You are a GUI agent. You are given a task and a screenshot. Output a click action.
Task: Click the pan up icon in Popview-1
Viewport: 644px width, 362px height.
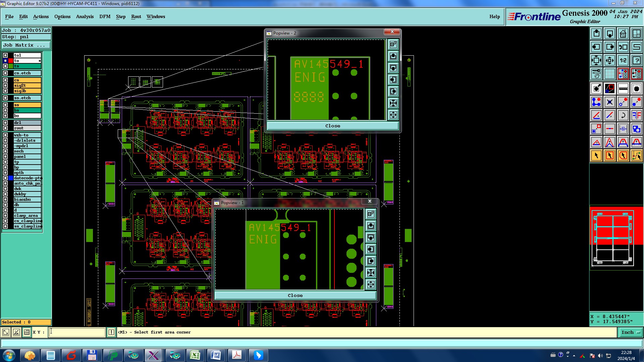tap(371, 226)
